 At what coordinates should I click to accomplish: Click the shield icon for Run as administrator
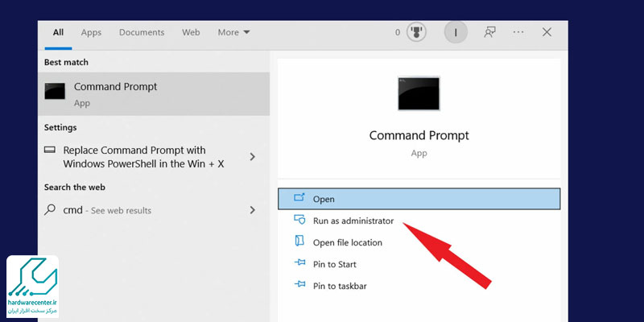pyautogui.click(x=299, y=220)
